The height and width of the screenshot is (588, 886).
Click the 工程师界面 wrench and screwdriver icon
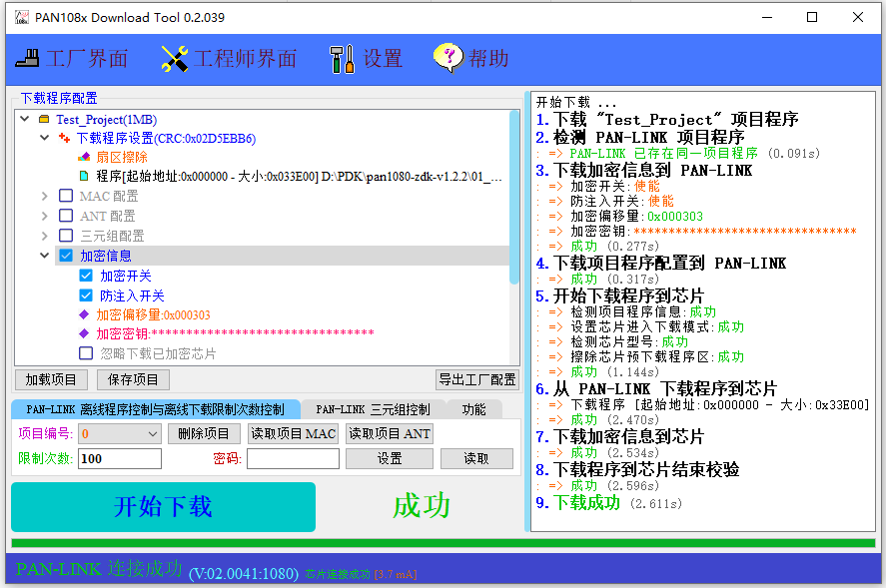[x=175, y=58]
